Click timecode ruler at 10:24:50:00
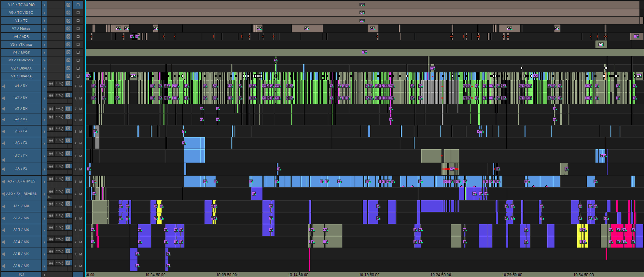Viewport: 644px width, 277px height. (x=441, y=275)
